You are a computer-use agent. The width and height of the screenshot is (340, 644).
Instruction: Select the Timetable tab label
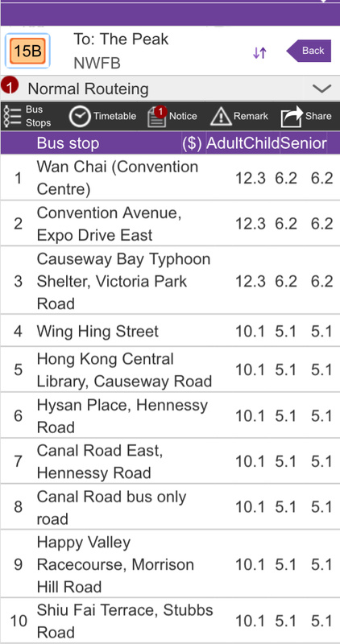coord(114,116)
